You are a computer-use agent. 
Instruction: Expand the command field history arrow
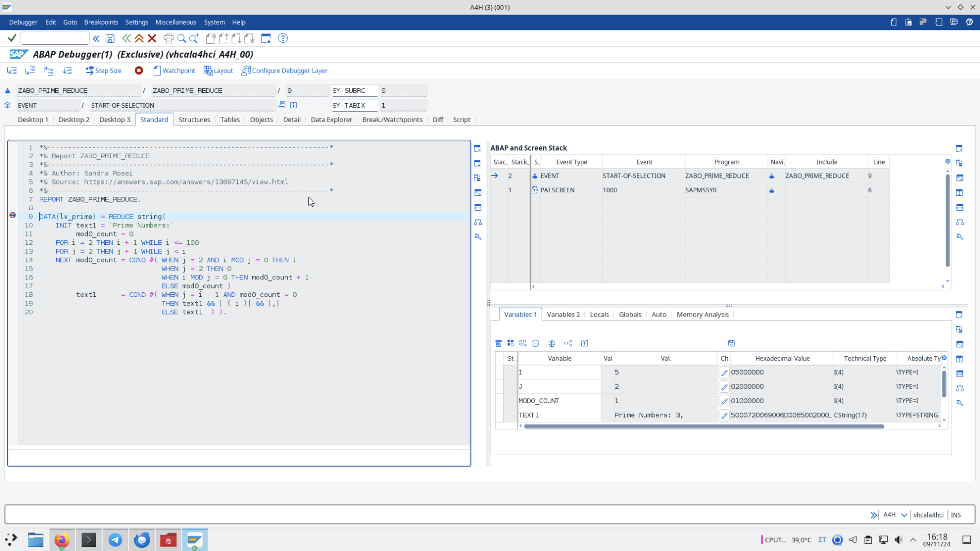click(x=96, y=38)
